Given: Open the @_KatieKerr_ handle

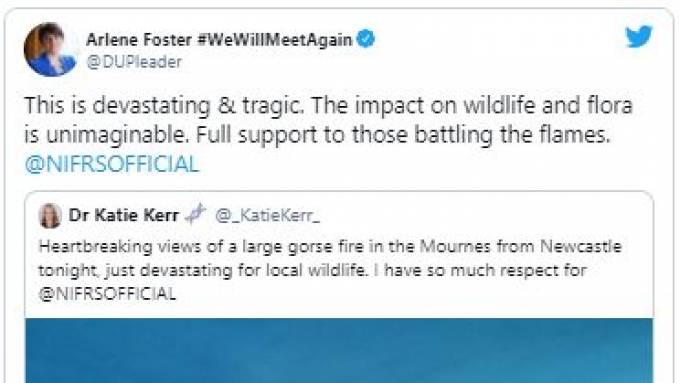Looking at the screenshot, I should [268, 215].
